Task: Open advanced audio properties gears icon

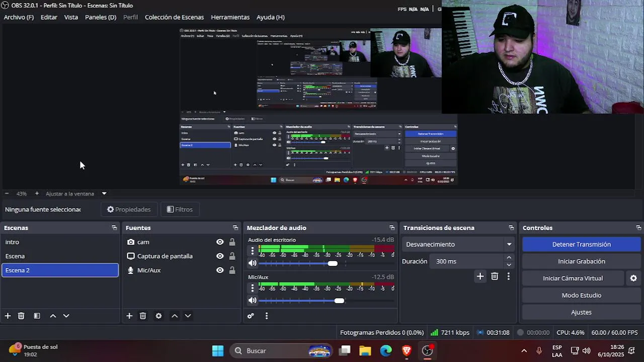Action: tap(251, 316)
